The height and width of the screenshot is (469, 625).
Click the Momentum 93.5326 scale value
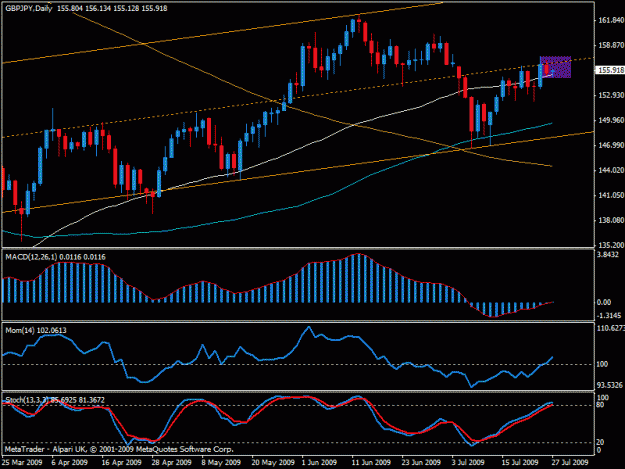609,385
